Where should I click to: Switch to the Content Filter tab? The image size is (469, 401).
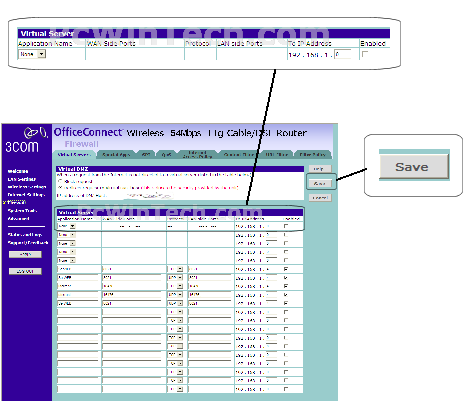[x=239, y=155]
